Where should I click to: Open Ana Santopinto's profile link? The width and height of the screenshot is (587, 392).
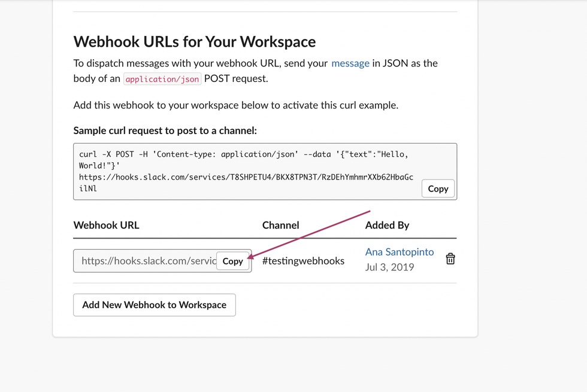tap(400, 252)
